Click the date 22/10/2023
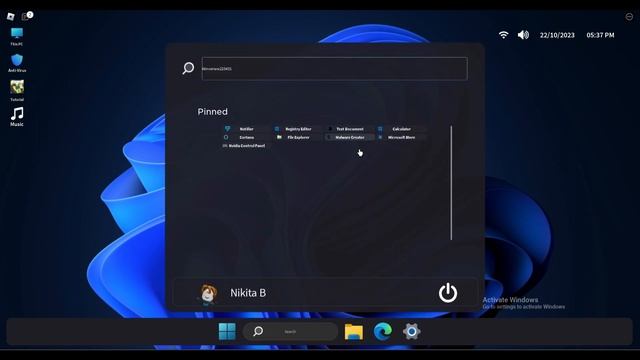The width and height of the screenshot is (640, 360). click(x=557, y=35)
